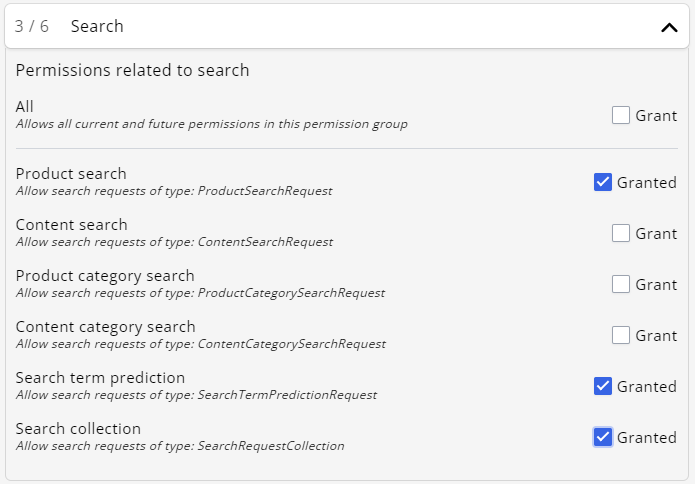Disable the Search collection checkbox
The width and height of the screenshot is (695, 484).
pyautogui.click(x=602, y=437)
